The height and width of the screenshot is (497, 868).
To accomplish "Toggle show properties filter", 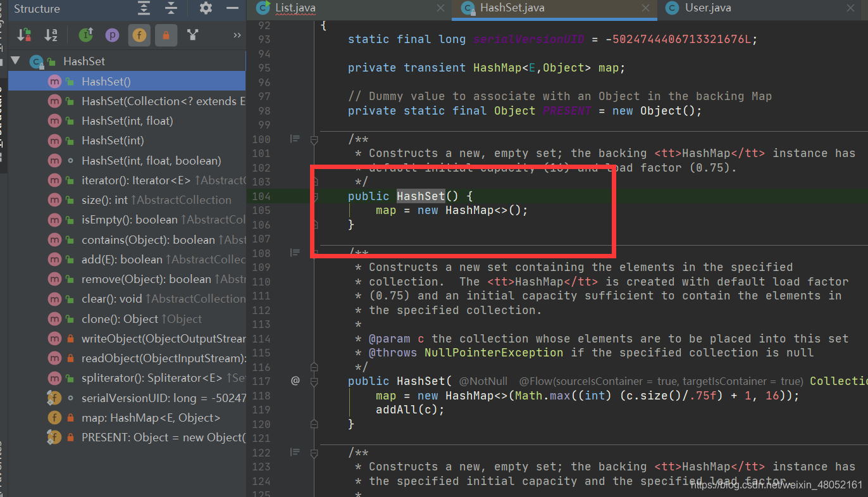I will (x=112, y=35).
